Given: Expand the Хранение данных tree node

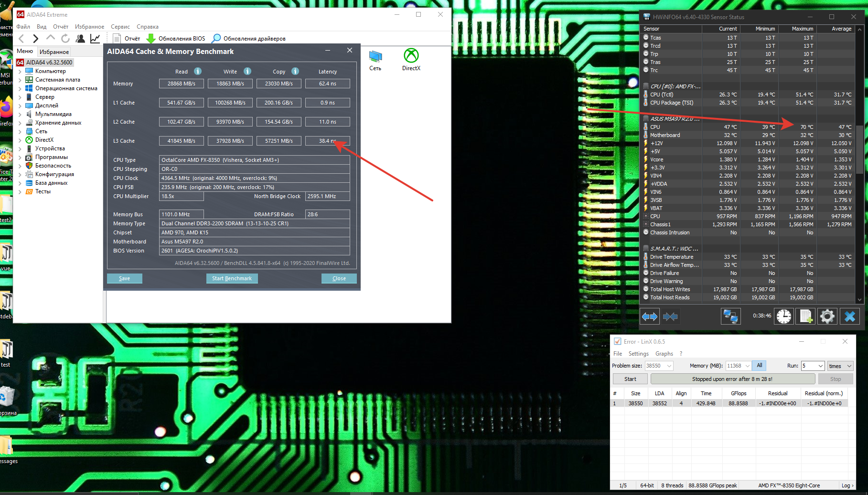Looking at the screenshot, I should tap(20, 123).
